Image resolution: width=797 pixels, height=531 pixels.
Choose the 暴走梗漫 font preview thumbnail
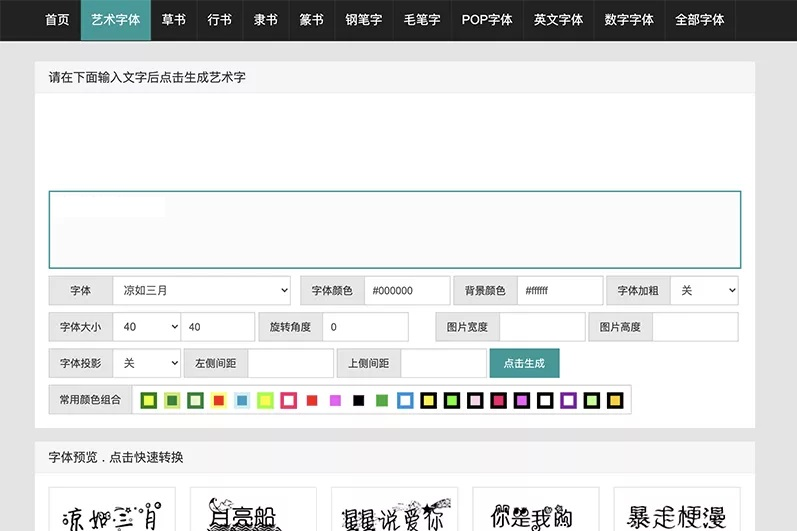[677, 509]
